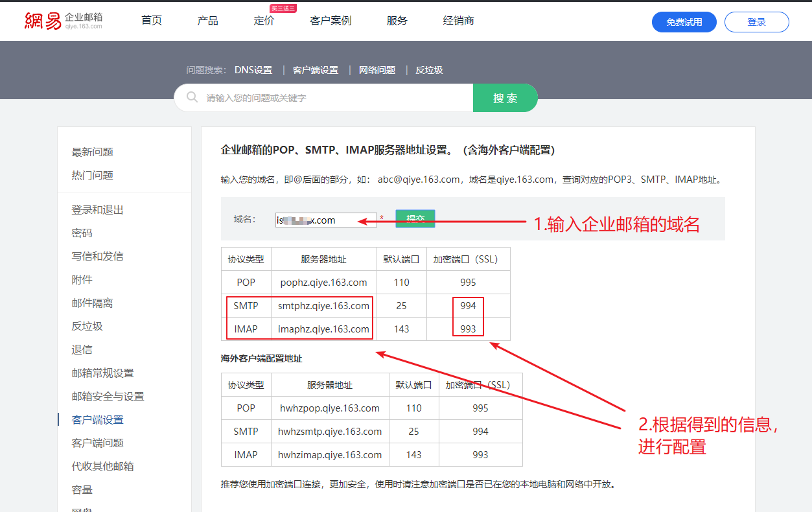This screenshot has width=812, height=512.
Task: Select 密码 in the sidebar
Action: pyautogui.click(x=82, y=233)
